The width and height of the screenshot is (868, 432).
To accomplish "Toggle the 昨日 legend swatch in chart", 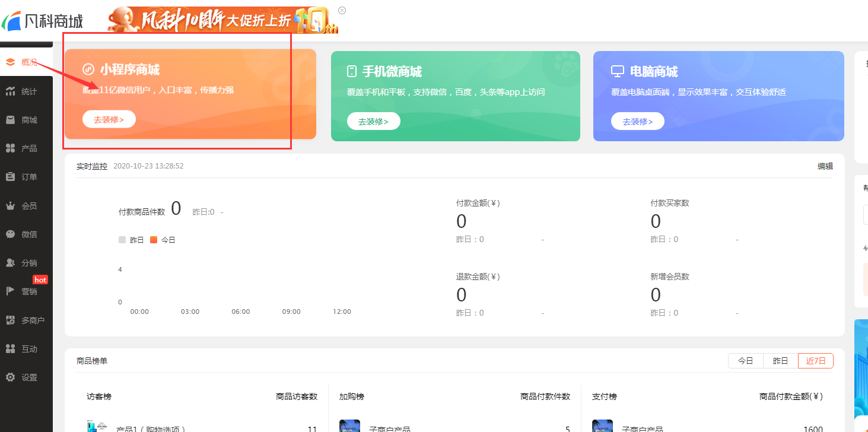I will pyautogui.click(x=122, y=240).
